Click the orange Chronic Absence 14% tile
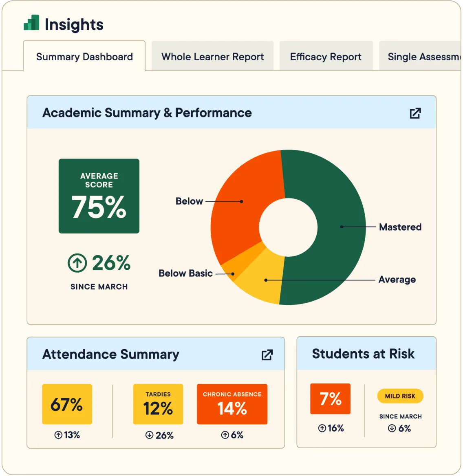 click(x=232, y=404)
